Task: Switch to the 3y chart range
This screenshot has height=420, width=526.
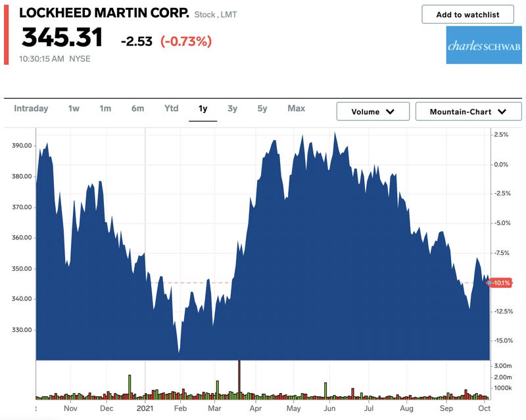Action: click(232, 108)
